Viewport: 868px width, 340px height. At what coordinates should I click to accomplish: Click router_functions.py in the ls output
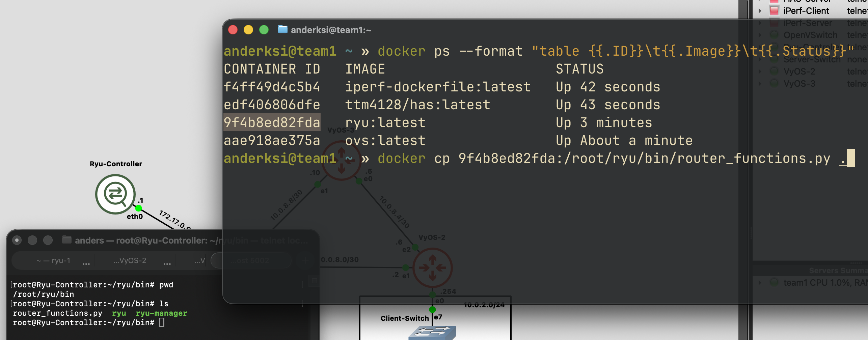pyautogui.click(x=57, y=313)
